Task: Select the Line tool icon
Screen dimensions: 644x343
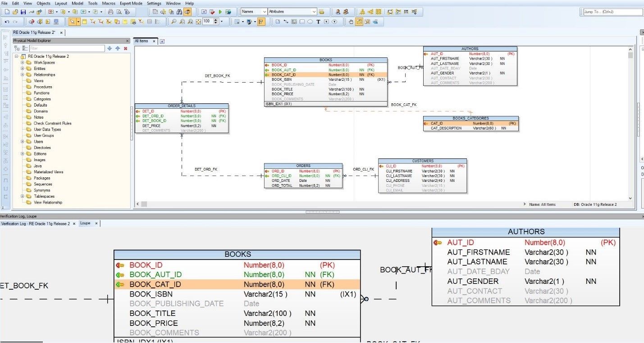Action: tap(286, 22)
